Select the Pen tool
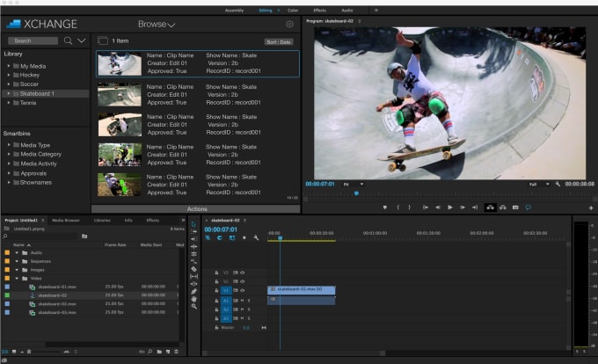Image resolution: width=598 pixels, height=364 pixels. click(x=193, y=292)
